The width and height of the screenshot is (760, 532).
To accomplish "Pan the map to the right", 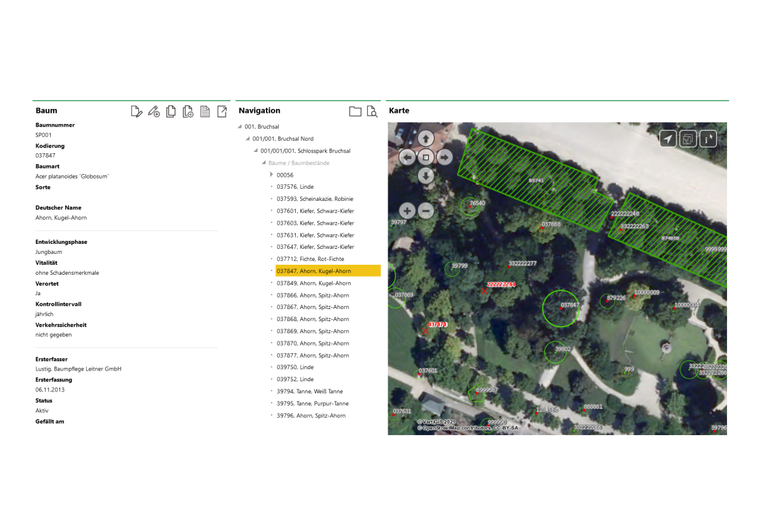I will [445, 157].
